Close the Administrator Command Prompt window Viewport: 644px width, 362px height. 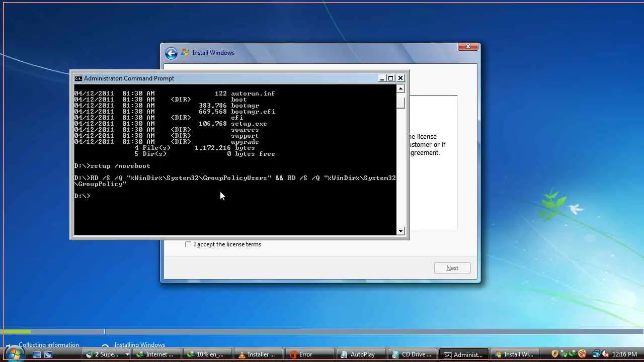[x=400, y=78]
